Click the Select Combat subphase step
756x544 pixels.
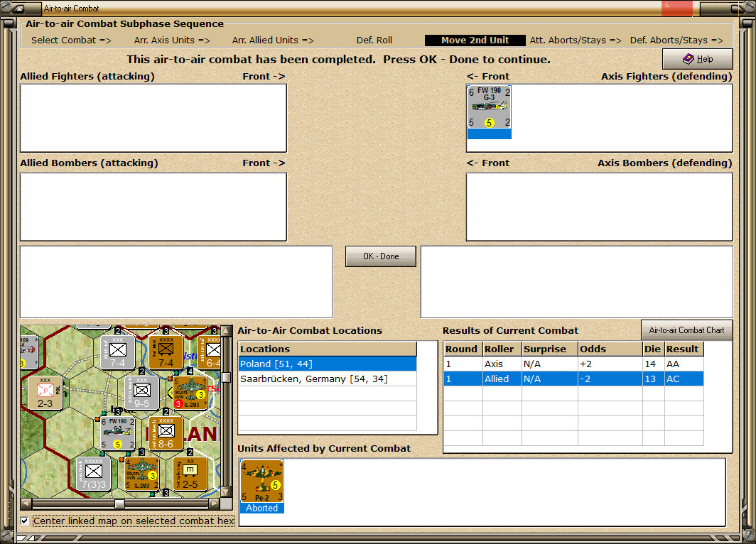click(x=71, y=40)
